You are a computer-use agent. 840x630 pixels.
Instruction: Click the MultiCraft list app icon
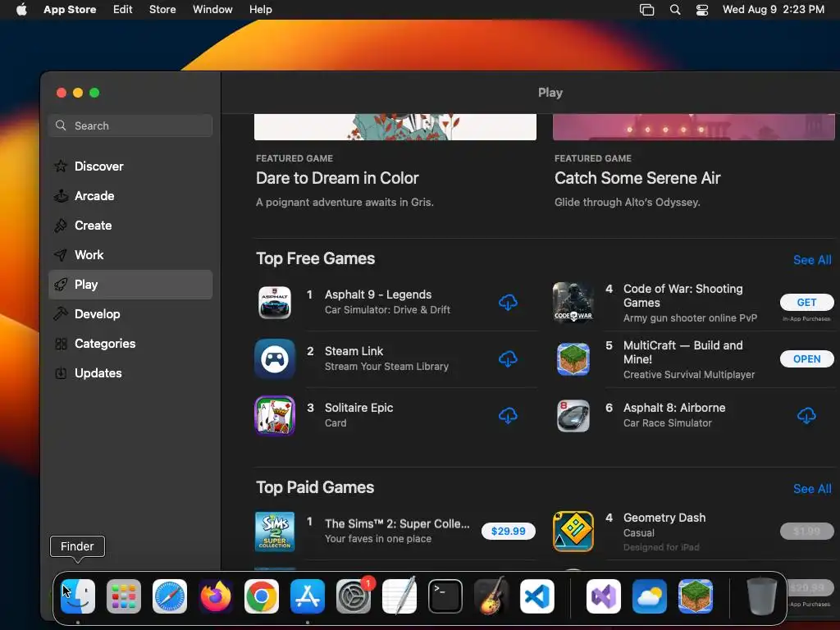coord(573,359)
